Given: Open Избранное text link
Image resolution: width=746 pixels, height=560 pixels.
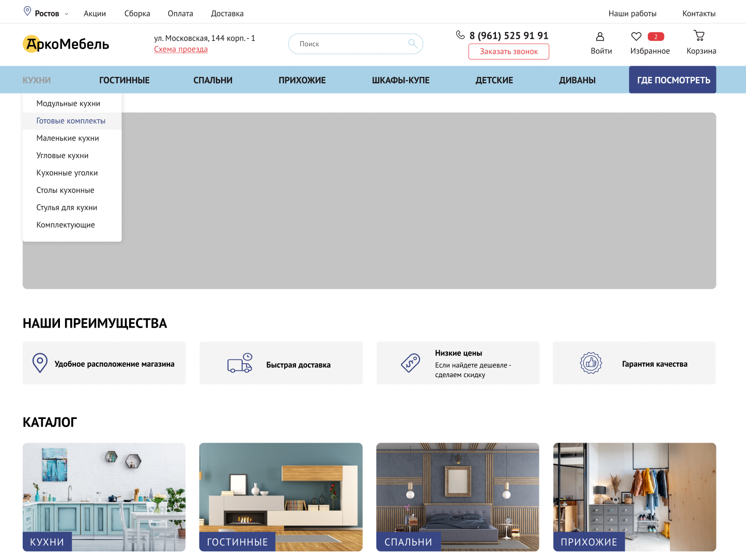Looking at the screenshot, I should pos(650,51).
